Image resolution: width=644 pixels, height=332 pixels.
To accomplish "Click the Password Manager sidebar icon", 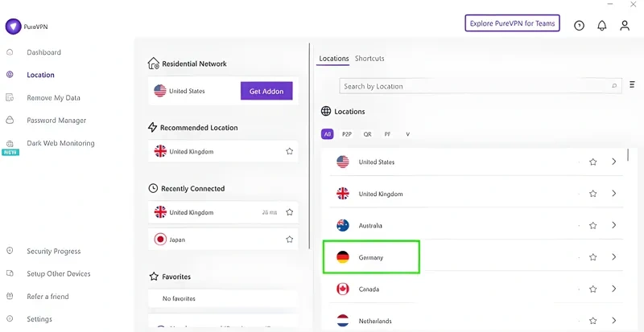I will 10,121.
